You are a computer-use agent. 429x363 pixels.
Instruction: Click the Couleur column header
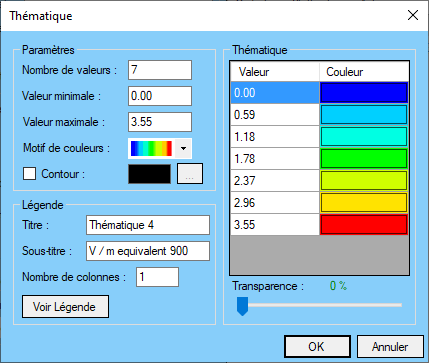click(364, 72)
